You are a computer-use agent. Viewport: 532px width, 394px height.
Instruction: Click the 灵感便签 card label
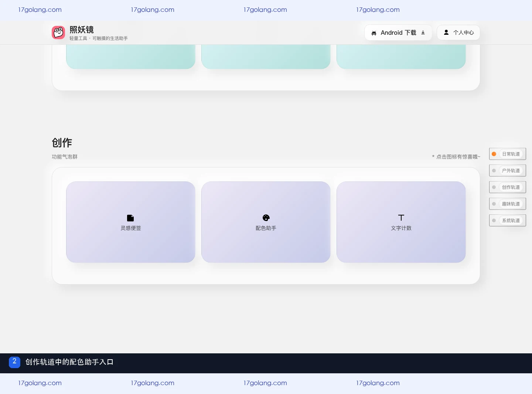pos(131,228)
